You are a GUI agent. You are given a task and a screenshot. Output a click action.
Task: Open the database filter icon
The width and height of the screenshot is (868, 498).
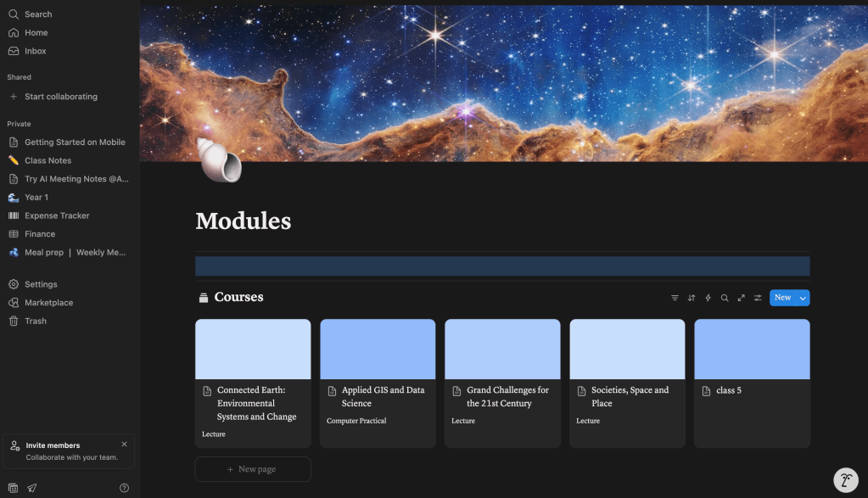(675, 298)
